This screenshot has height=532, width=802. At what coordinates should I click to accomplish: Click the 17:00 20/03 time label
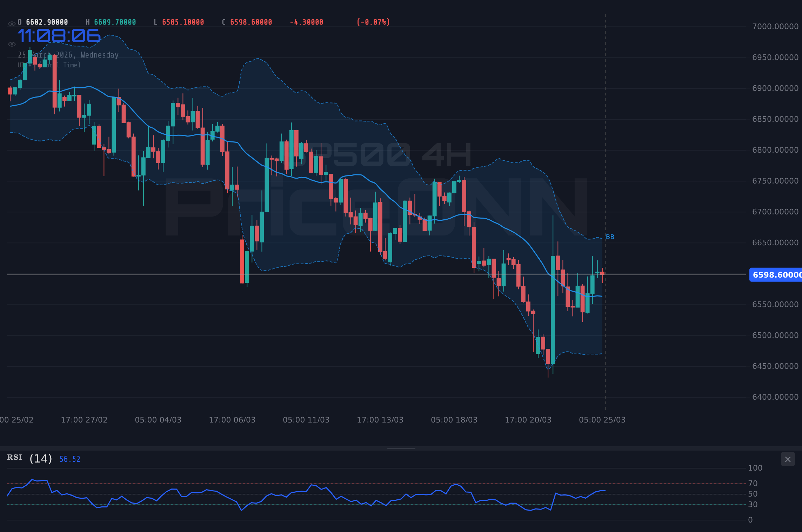529,420
